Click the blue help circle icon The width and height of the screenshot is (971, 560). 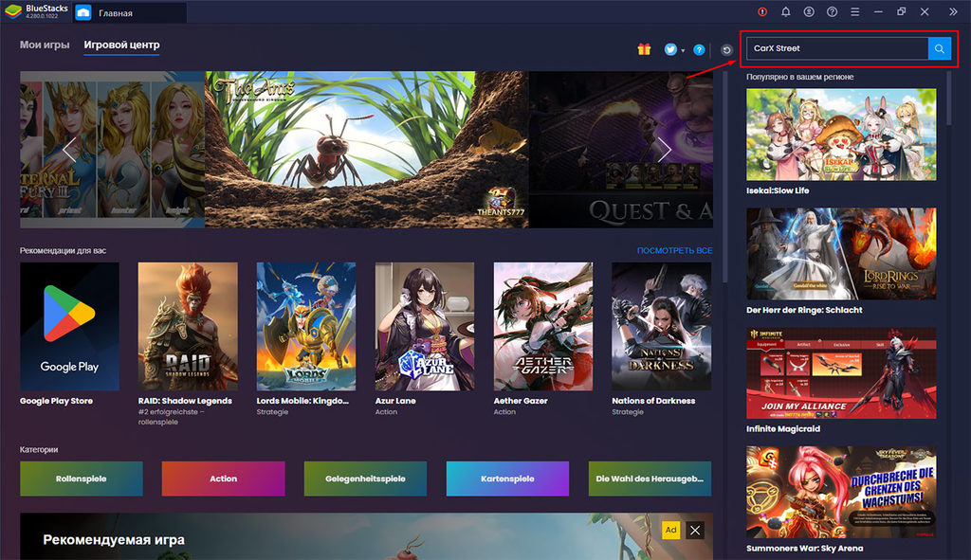(x=699, y=50)
